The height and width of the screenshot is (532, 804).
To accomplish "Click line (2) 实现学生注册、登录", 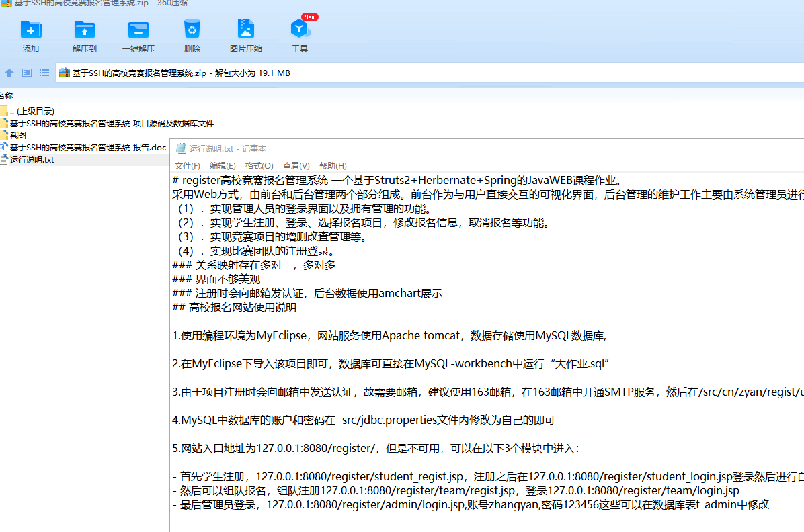I will tap(364, 223).
